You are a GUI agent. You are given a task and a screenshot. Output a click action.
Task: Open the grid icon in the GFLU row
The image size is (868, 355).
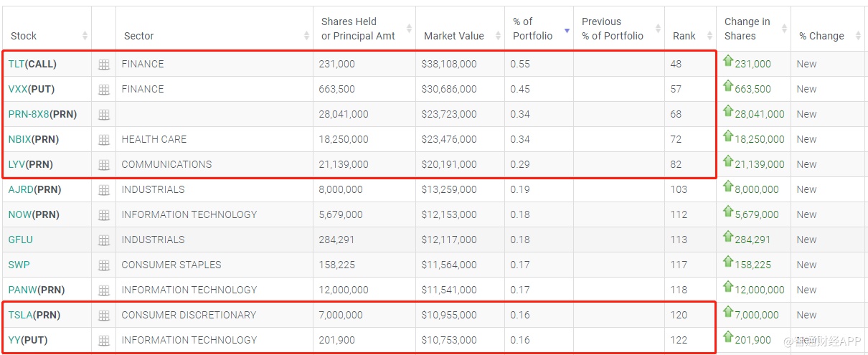(x=104, y=240)
